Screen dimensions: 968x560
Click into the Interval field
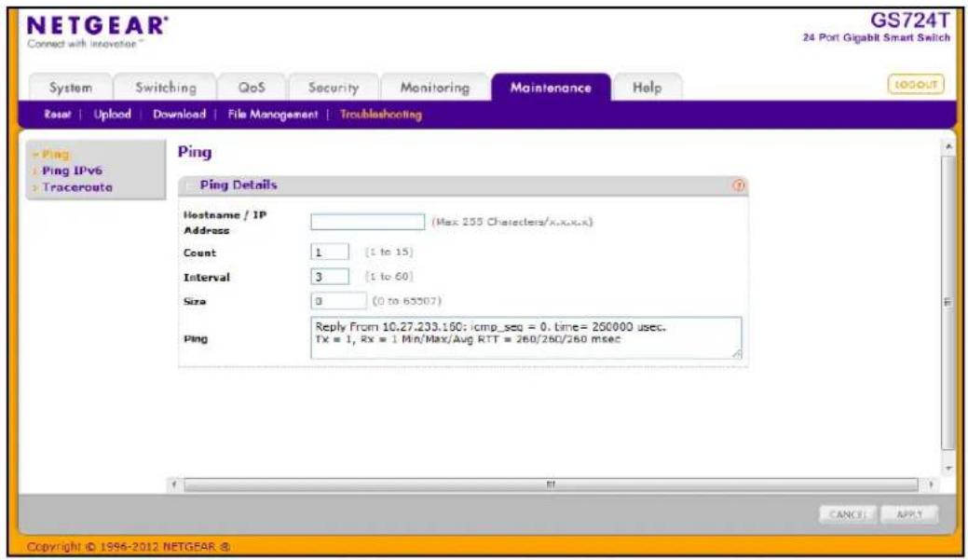330,277
